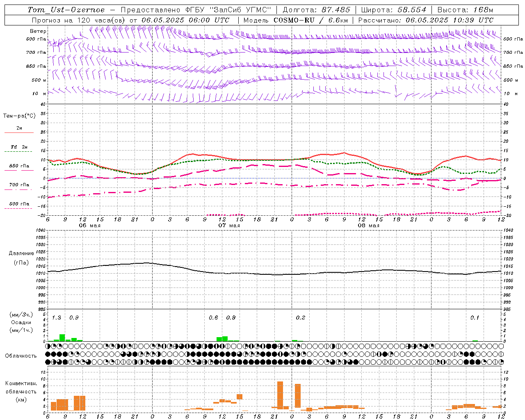Click the "06 мая" date label
The image size is (525, 420).
coord(89,226)
